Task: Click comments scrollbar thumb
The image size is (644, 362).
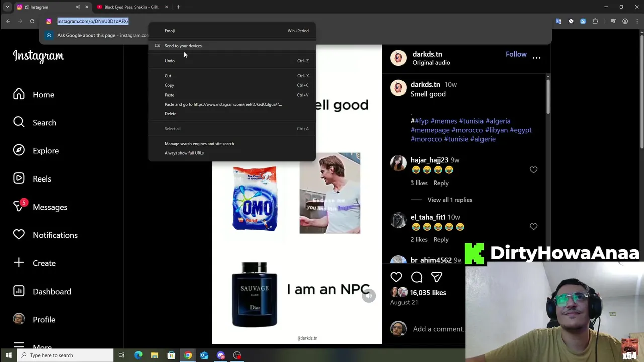Action: click(548, 96)
